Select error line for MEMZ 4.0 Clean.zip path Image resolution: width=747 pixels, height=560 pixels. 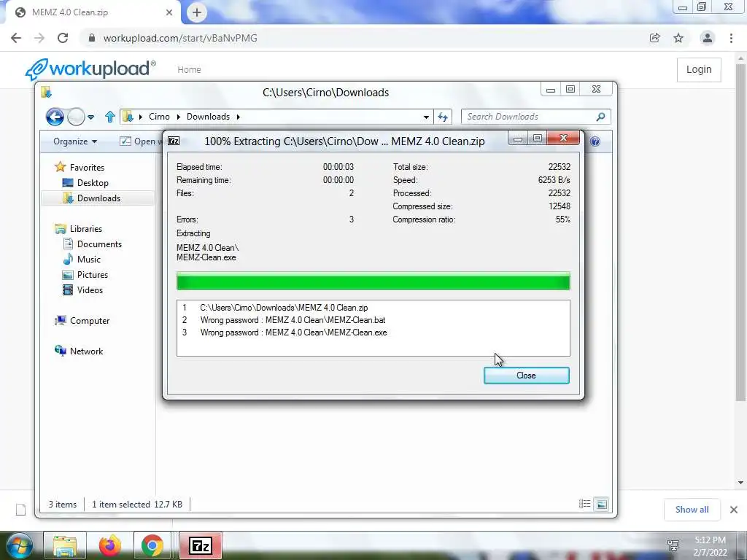(373, 308)
